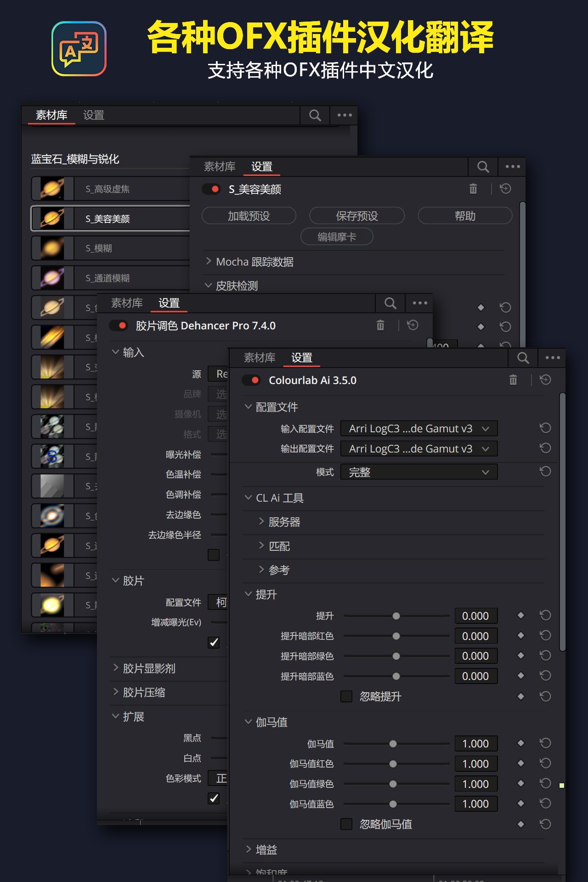The image size is (588, 882).
Task: Expand the 参考 section
Action: pyautogui.click(x=261, y=570)
